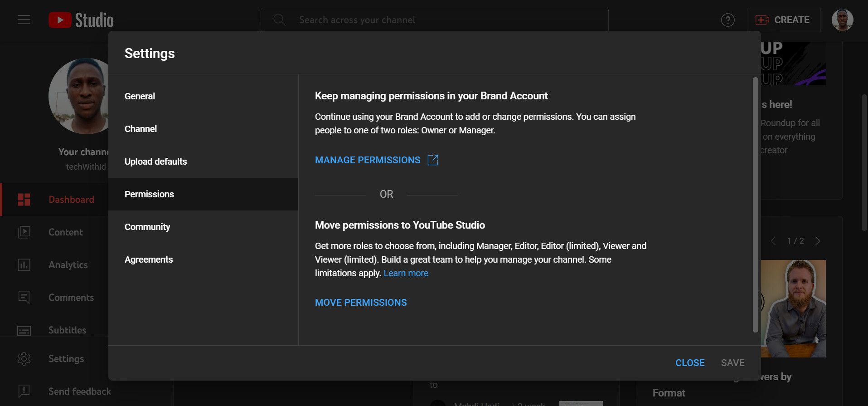Go to previous card with left chevron
This screenshot has width=868, height=406.
773,241
